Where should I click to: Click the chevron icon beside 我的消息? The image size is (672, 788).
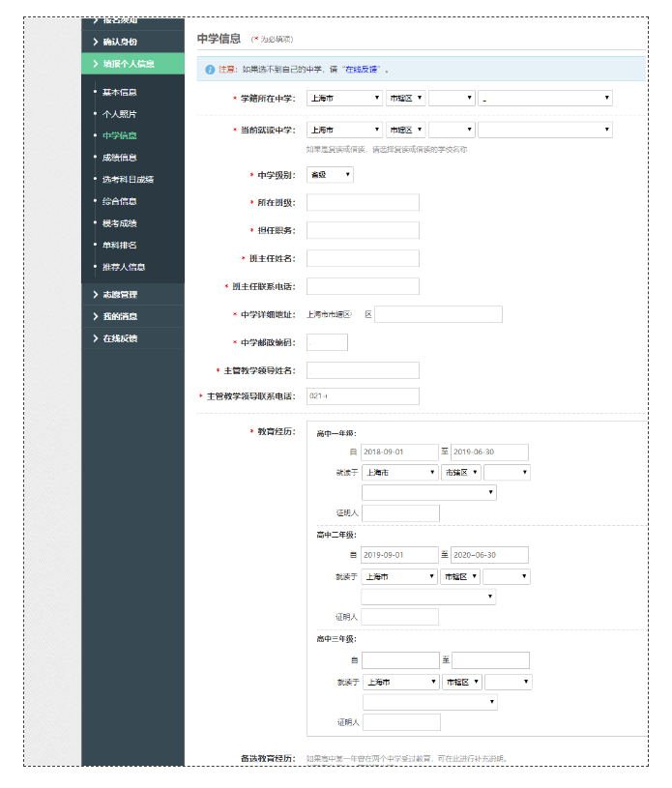click(x=95, y=316)
